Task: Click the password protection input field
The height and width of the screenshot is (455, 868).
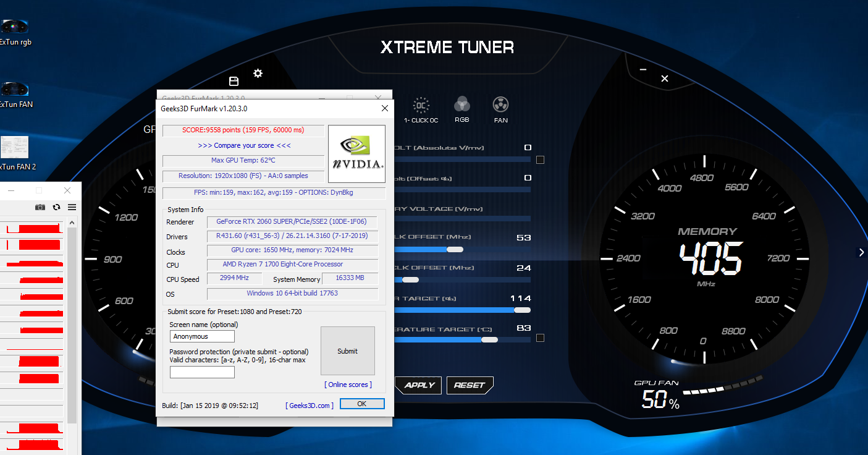Action: 202,372
